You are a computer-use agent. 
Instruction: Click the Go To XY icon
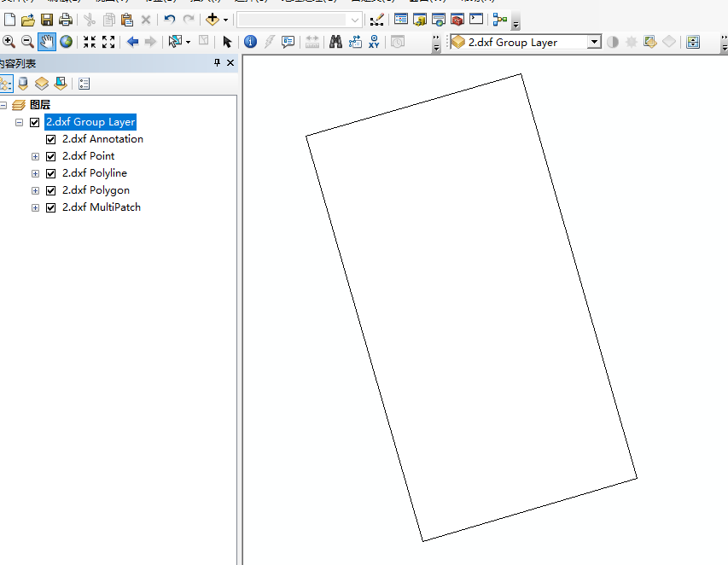[x=374, y=42]
